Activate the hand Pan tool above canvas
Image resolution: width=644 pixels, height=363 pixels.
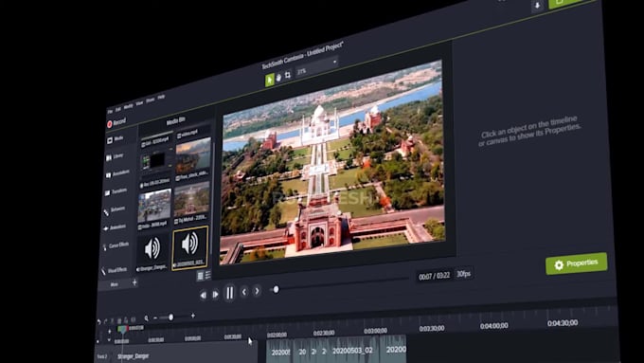[x=278, y=77]
